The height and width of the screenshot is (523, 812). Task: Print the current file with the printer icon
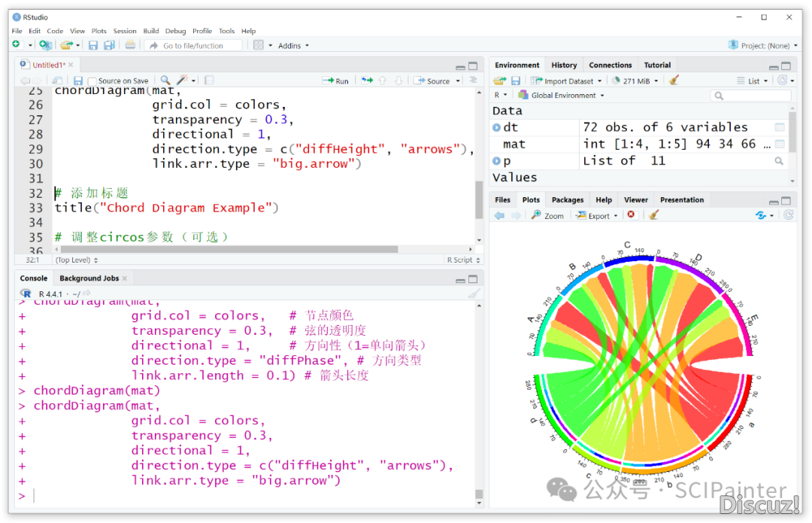[x=130, y=45]
